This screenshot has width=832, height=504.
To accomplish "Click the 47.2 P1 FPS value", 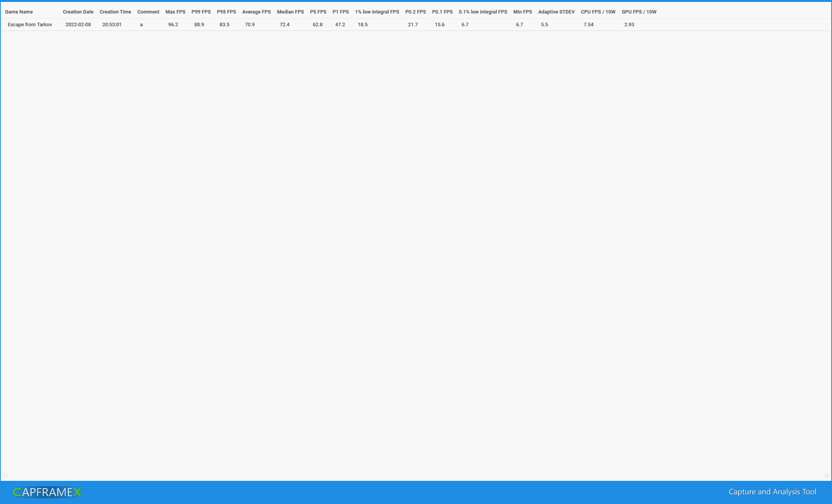I will [x=340, y=25].
